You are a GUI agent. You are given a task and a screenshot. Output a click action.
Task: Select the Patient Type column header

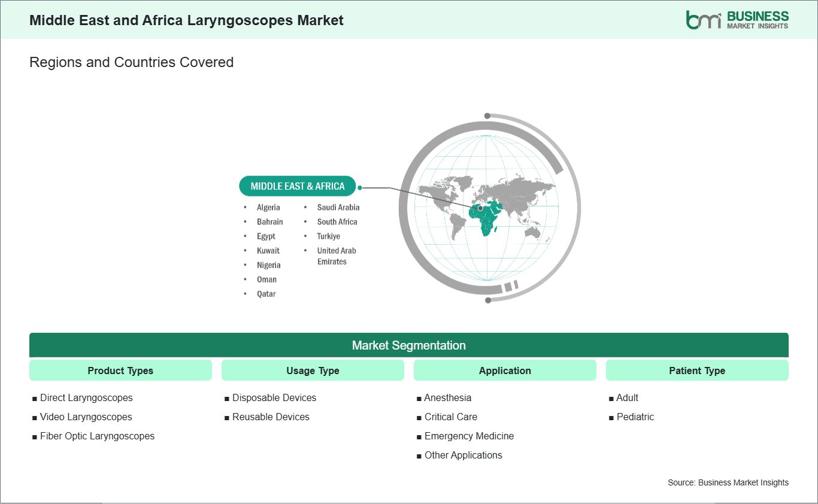pyautogui.click(x=697, y=371)
